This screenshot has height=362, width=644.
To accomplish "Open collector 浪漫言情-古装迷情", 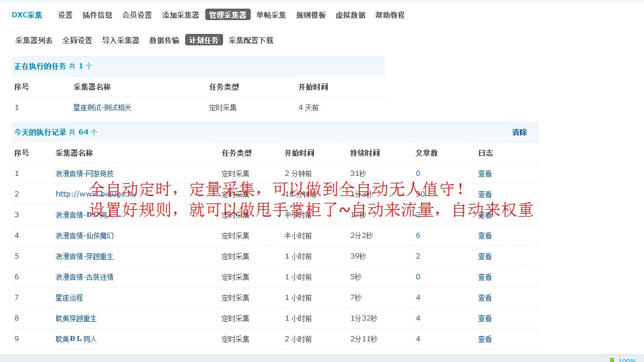I will click(85, 277).
